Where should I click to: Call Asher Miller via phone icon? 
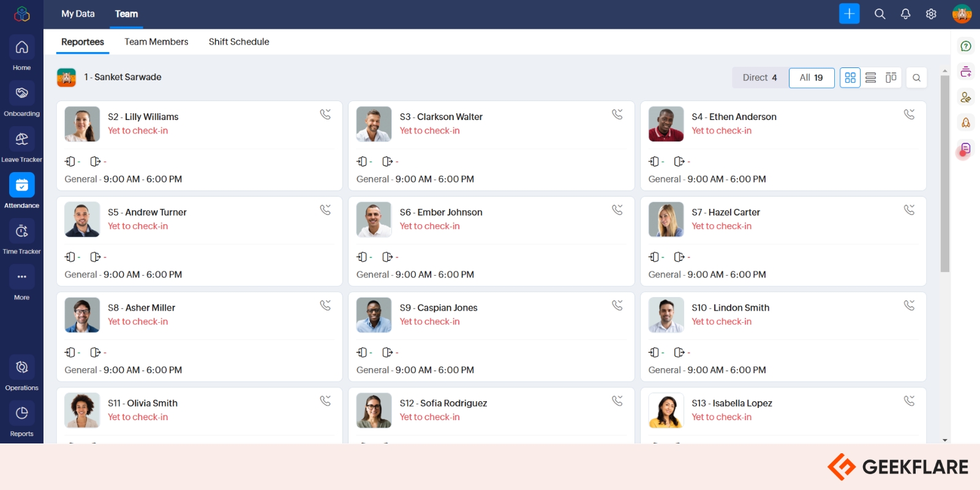[325, 306]
